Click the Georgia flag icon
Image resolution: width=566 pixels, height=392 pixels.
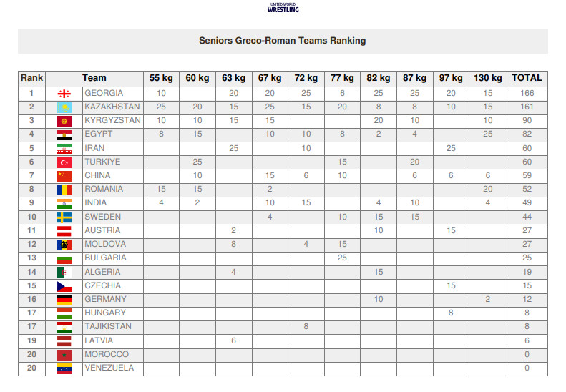[64, 94]
